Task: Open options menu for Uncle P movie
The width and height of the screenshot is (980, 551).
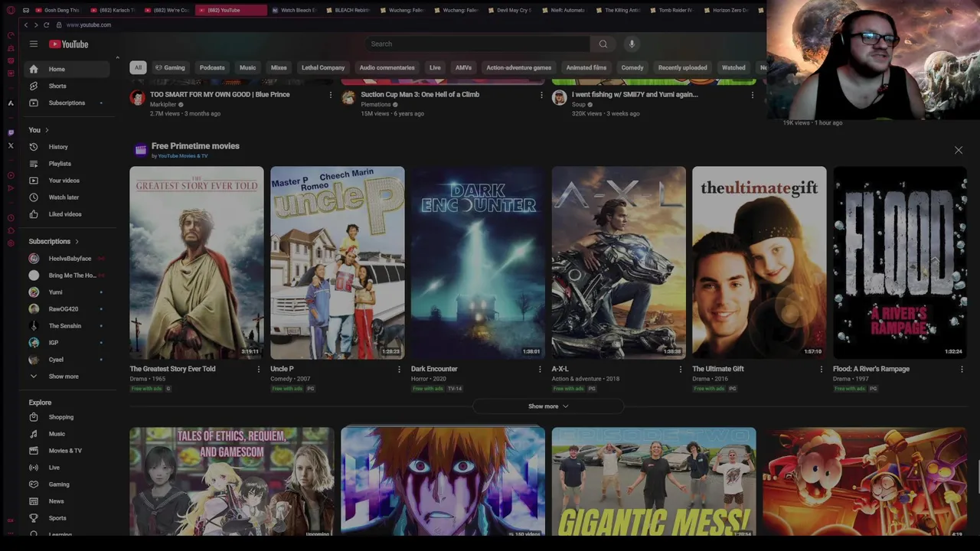Action: point(399,369)
